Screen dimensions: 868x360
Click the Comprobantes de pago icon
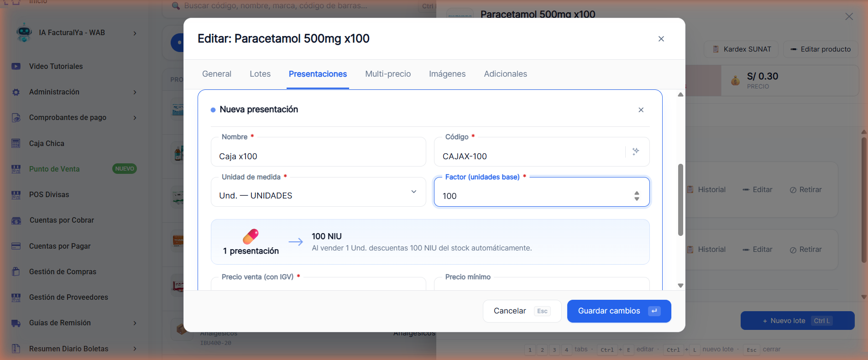(16, 118)
